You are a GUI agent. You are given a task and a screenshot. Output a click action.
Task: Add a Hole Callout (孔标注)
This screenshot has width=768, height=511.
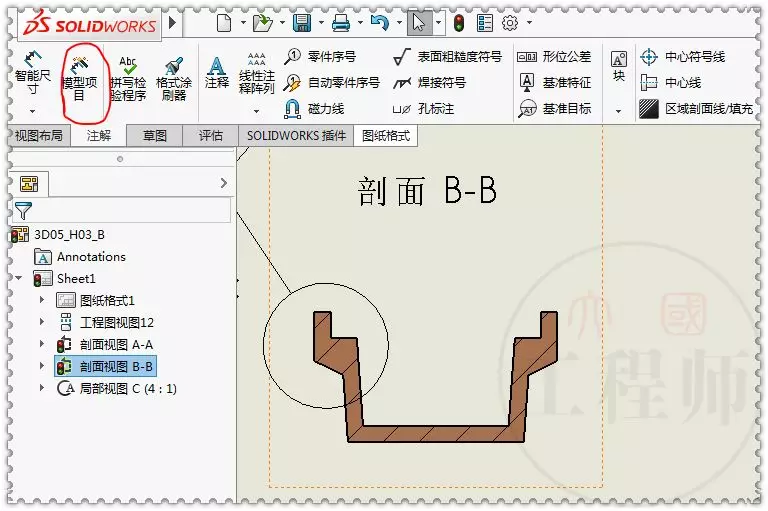(423, 108)
